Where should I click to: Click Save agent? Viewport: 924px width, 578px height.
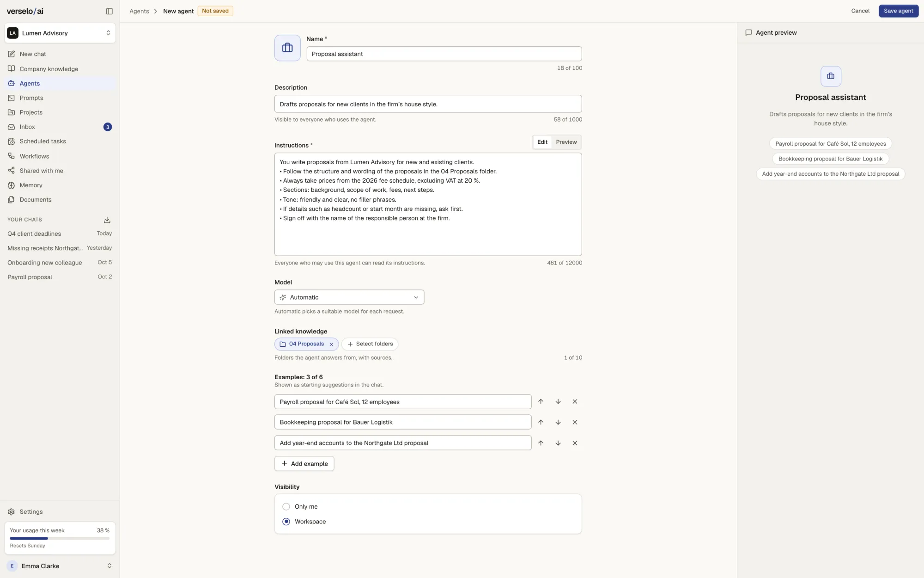[x=898, y=11]
